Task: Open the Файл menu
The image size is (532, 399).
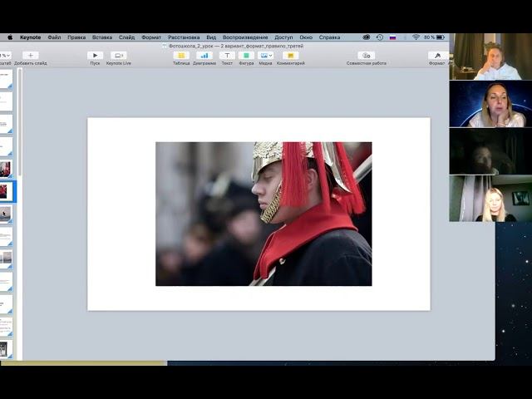Action: pyautogui.click(x=54, y=37)
